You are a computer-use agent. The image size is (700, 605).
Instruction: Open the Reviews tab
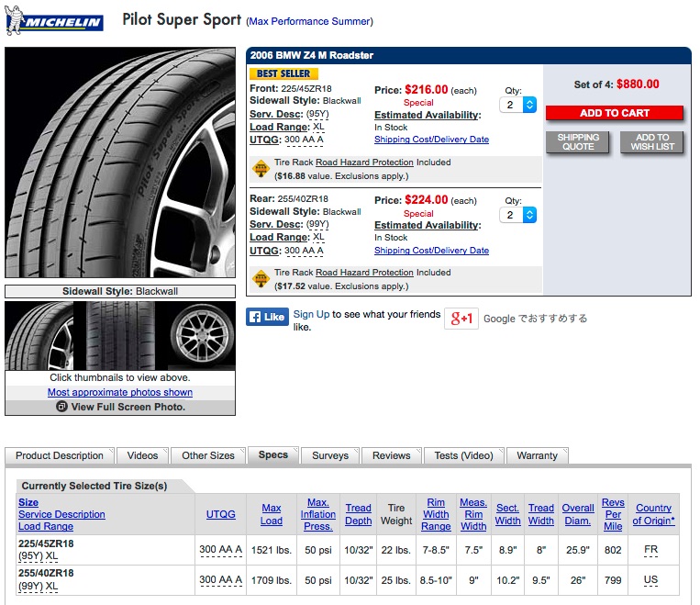[x=392, y=455]
